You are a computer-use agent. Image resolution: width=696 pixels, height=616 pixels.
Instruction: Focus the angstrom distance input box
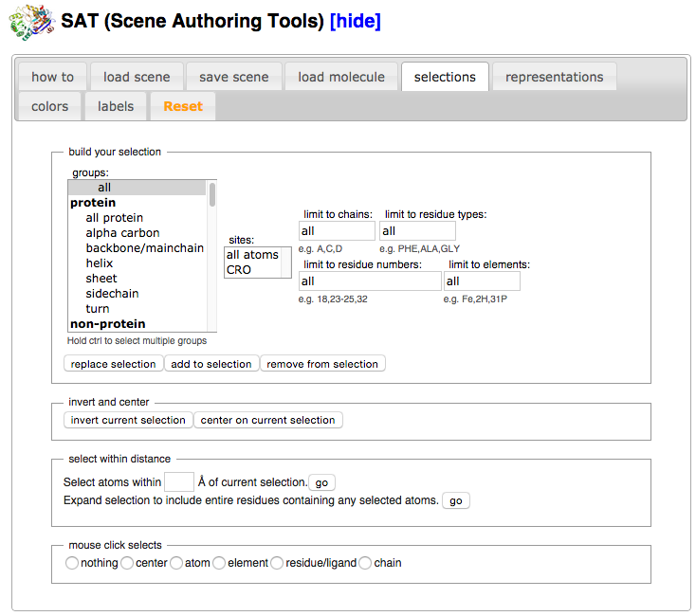pyautogui.click(x=178, y=482)
